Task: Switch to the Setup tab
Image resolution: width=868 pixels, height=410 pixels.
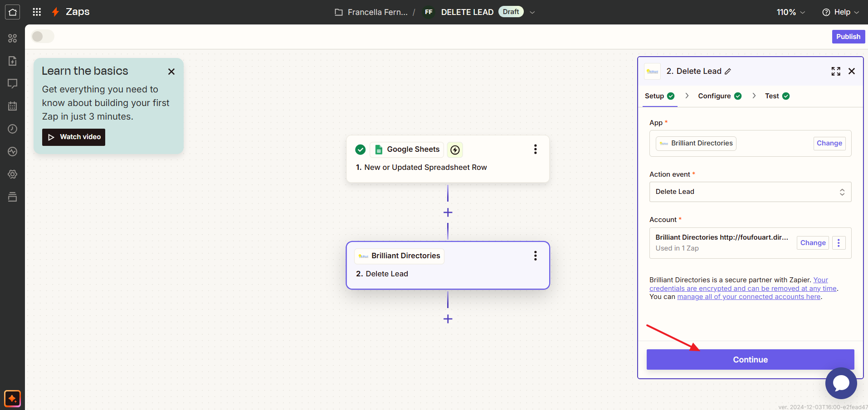Action: pos(659,96)
